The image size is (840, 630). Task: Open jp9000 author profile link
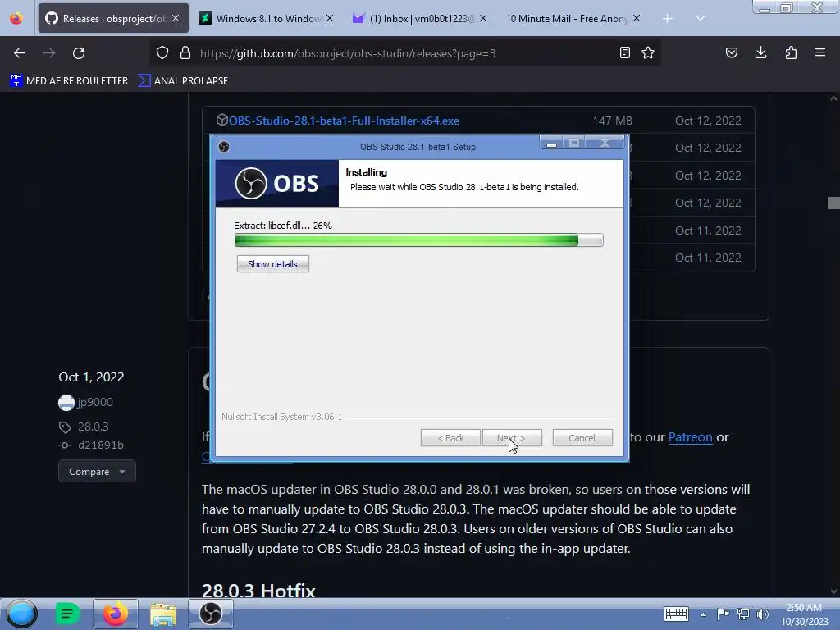(95, 402)
